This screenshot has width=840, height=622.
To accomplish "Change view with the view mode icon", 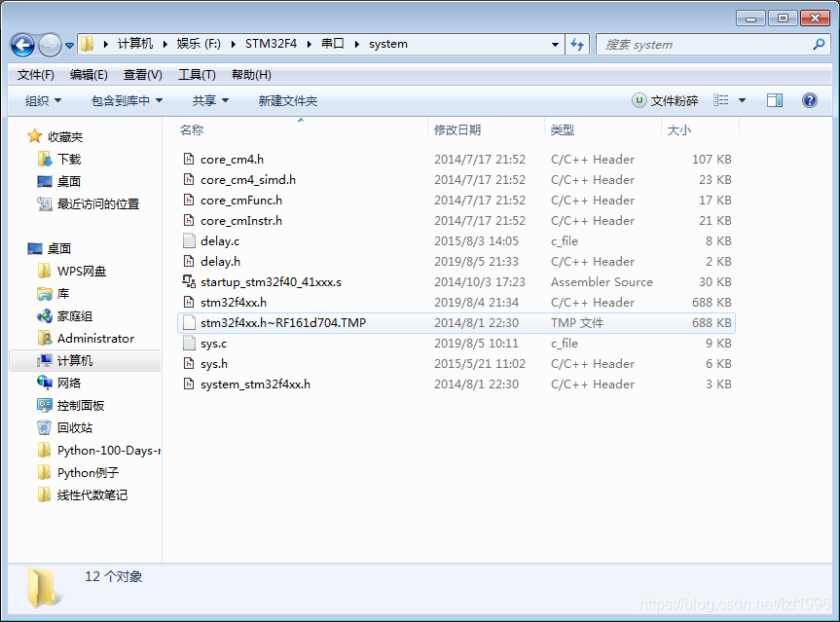I will [x=720, y=100].
